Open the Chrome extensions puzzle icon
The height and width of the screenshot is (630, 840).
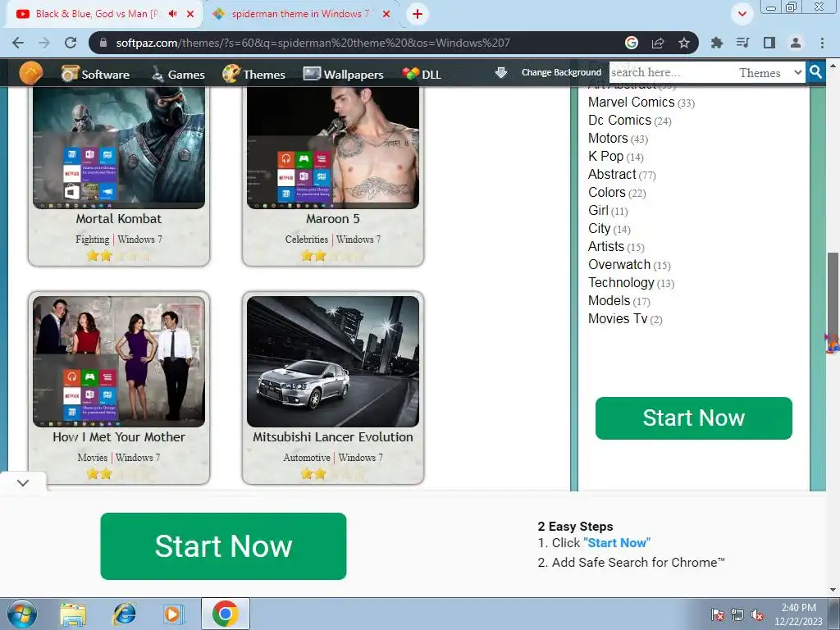click(717, 43)
